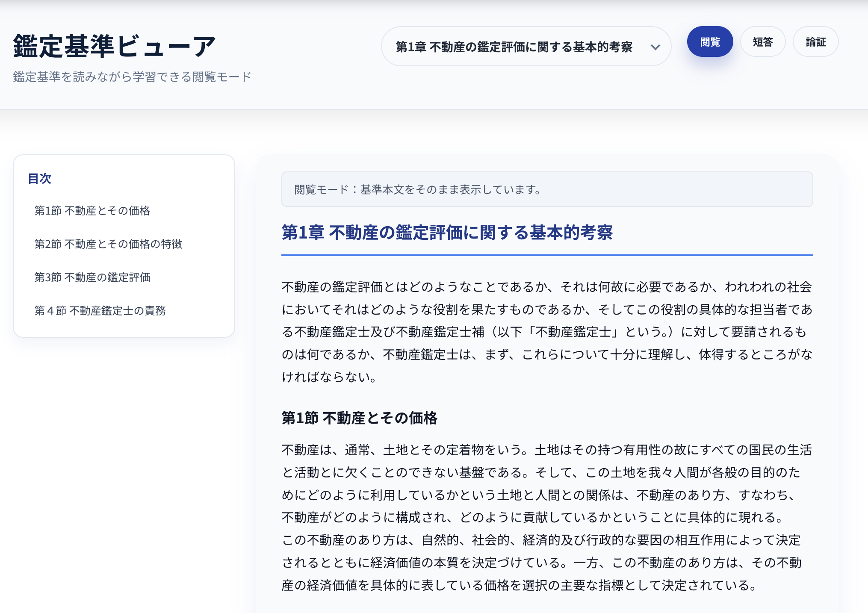Click the 目次 sidebar heading
The image size is (868, 613).
39,179
